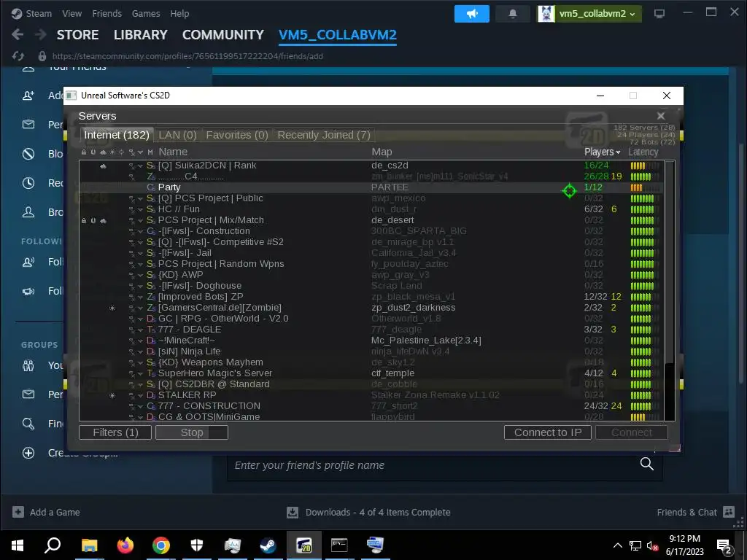Screen dimensions: 747x560
Task: Go to Steam LIBRARY
Action: point(141,35)
